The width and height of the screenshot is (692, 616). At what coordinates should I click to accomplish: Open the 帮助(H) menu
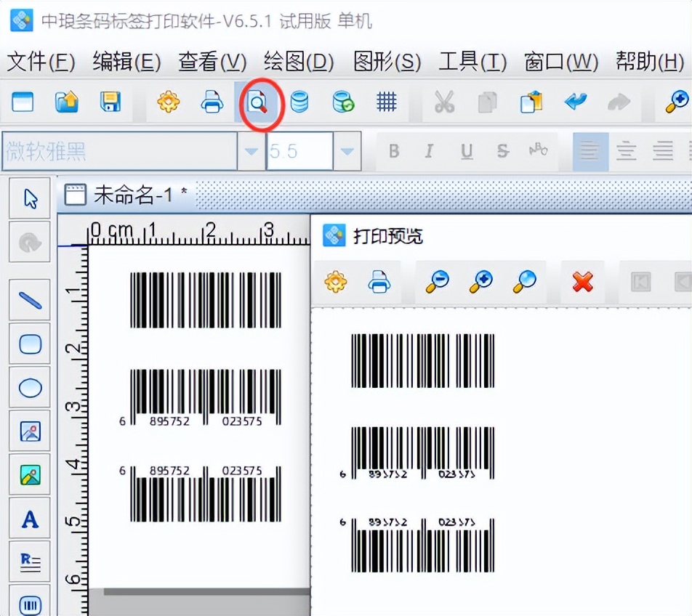tap(650, 61)
